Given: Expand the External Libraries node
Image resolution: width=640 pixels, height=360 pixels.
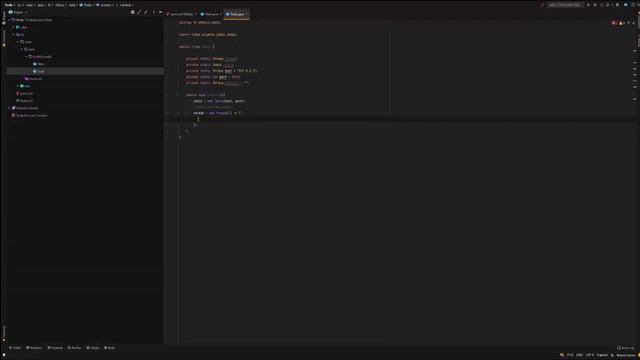Looking at the screenshot, I should pos(9,108).
